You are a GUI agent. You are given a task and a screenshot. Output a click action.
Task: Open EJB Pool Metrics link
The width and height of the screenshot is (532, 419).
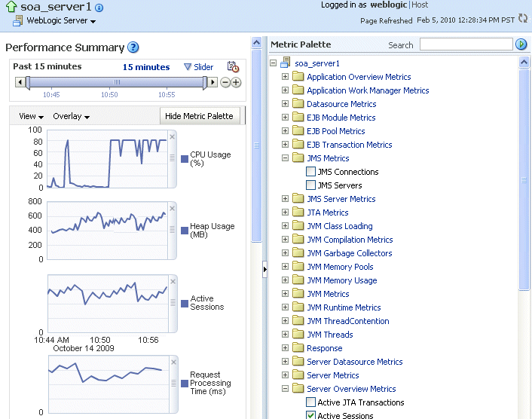[336, 131]
